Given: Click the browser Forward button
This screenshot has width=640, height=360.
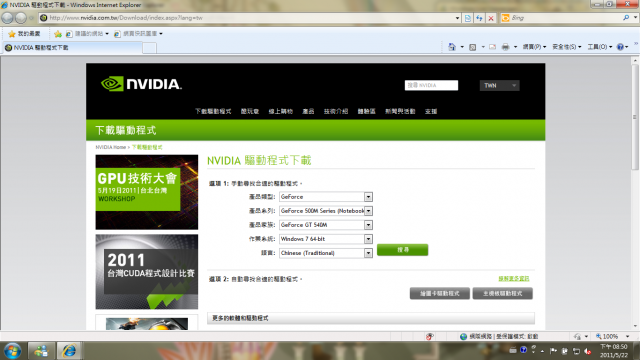Looking at the screenshot, I should pos(21,18).
